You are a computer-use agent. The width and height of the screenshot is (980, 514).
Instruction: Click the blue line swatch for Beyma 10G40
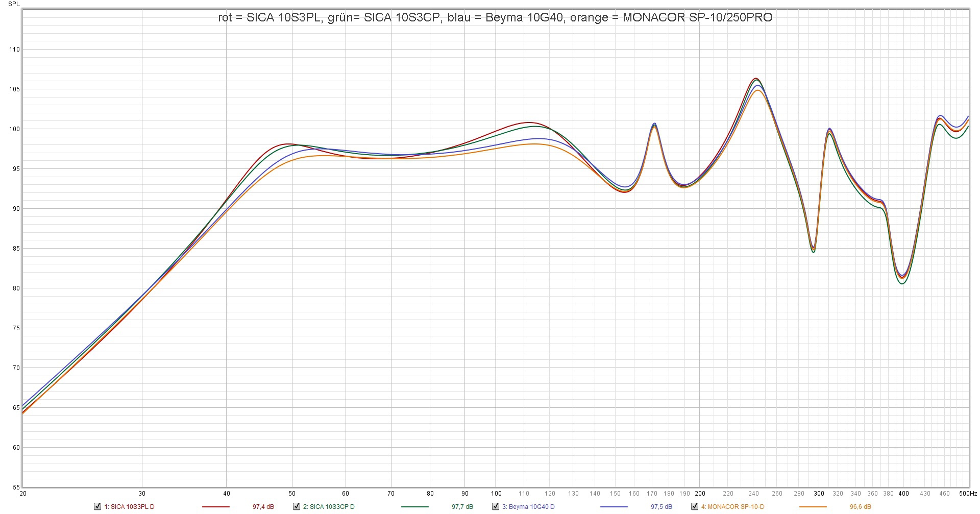click(614, 507)
